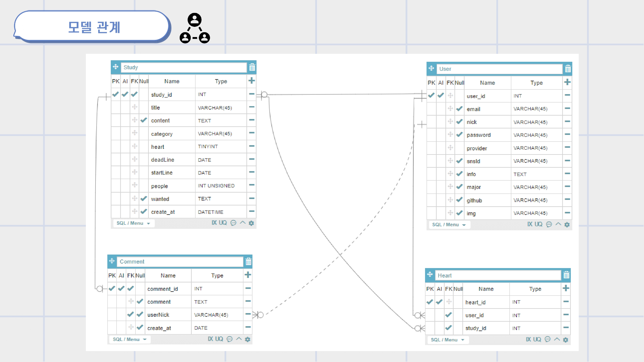Remove the heart column from Study table
Screen dimensions: 644x362
[x=252, y=146]
